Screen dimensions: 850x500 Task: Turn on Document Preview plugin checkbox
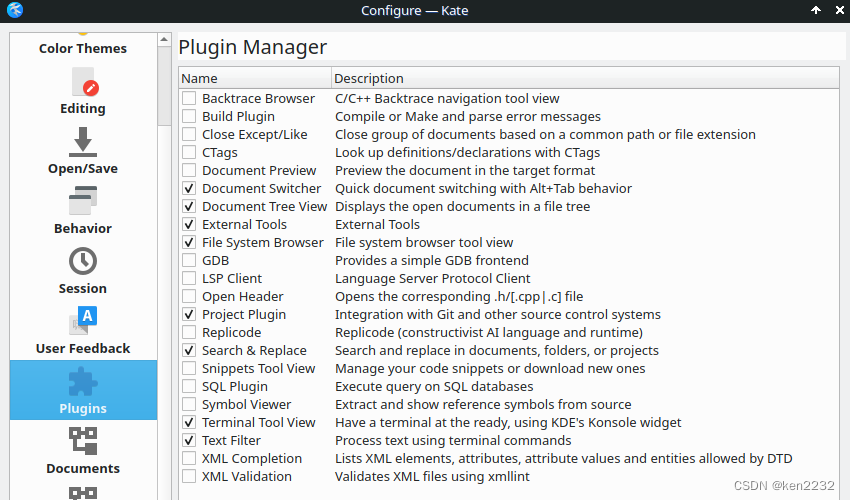189,170
